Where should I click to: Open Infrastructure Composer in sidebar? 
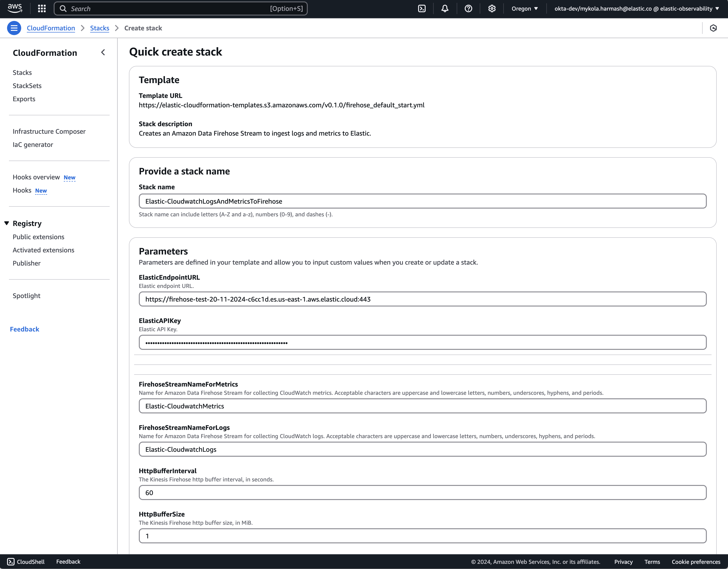click(49, 131)
